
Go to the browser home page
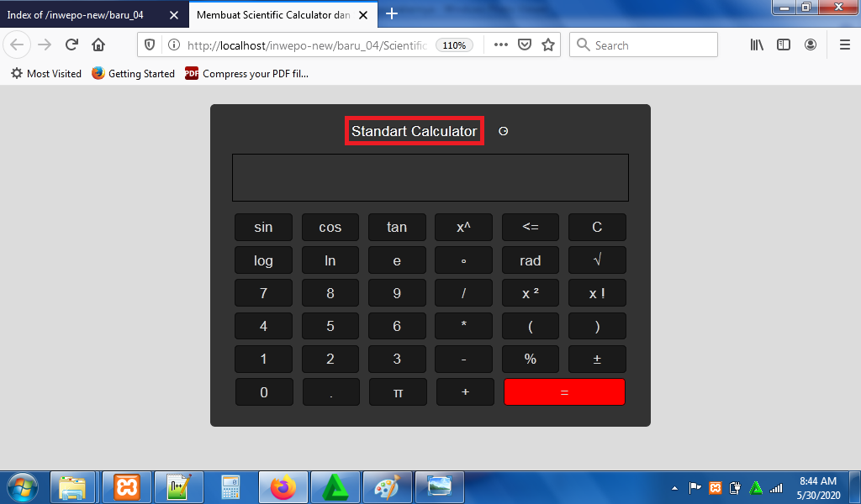(98, 45)
